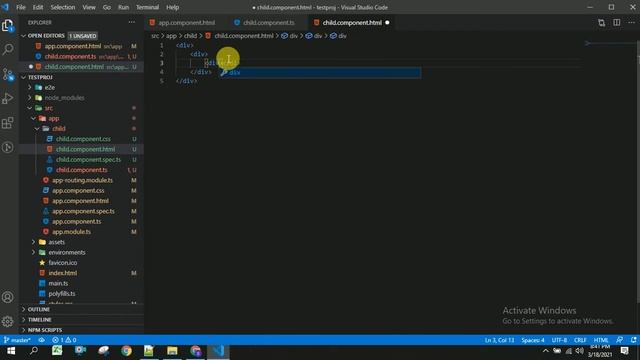Viewport: 640px width, 360px height.
Task: Open the File menu
Action: (21, 7)
